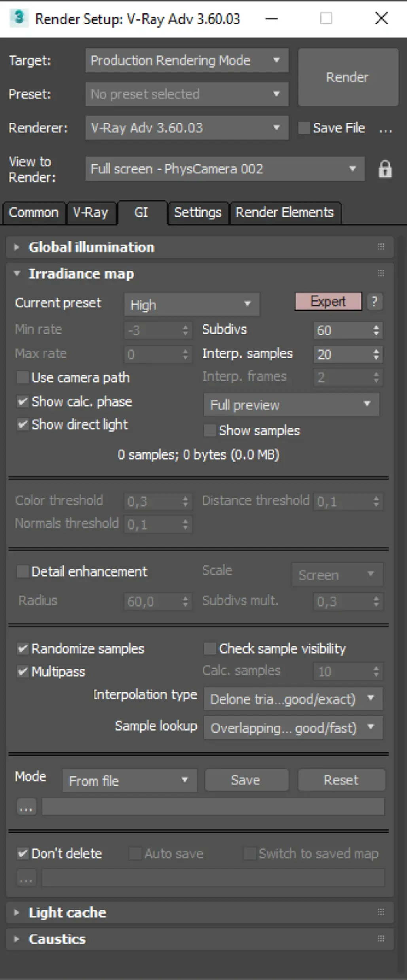
Task: Click the Irradiance map rollout grip handle
Action: [381, 273]
